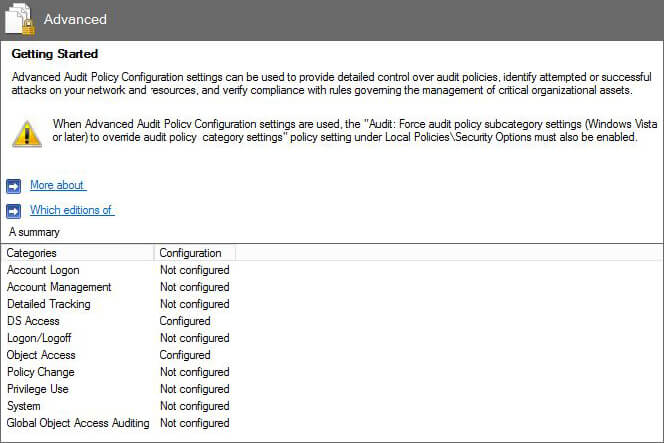Click Not configured value for System
Screen dimensions: 664x443
coord(195,405)
